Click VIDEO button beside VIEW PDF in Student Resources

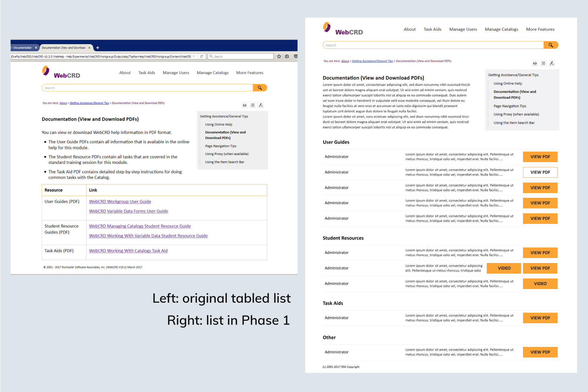pyautogui.click(x=504, y=268)
